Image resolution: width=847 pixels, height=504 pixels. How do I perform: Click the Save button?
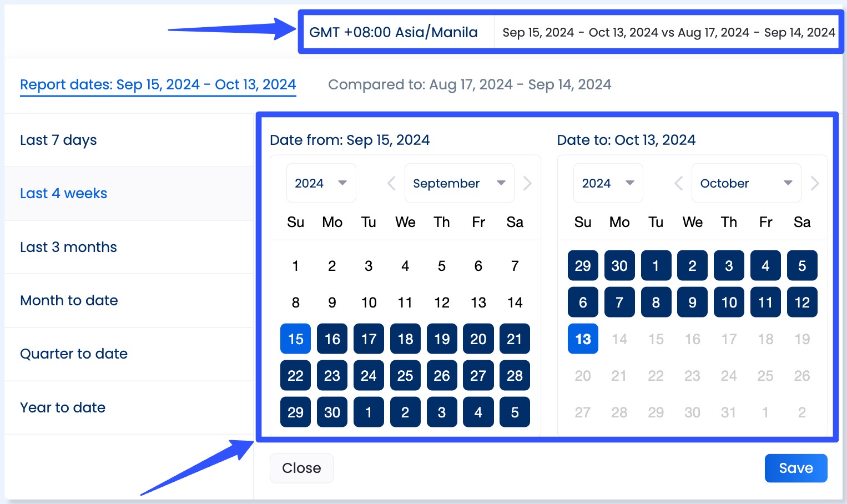pyautogui.click(x=796, y=468)
